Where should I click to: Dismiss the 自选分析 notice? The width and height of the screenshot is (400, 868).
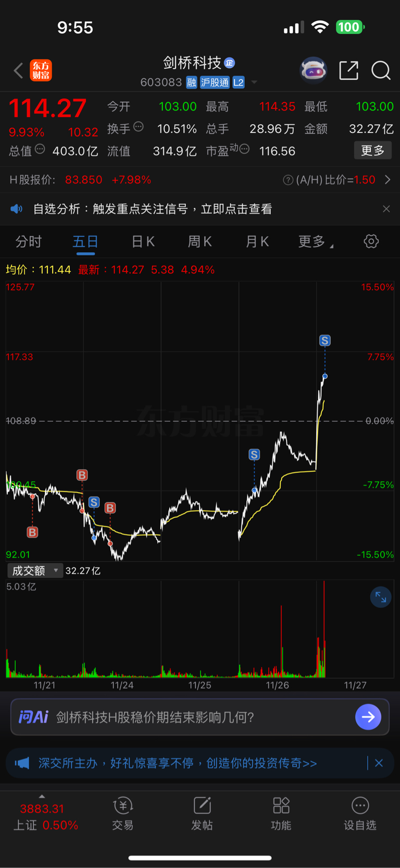[386, 209]
